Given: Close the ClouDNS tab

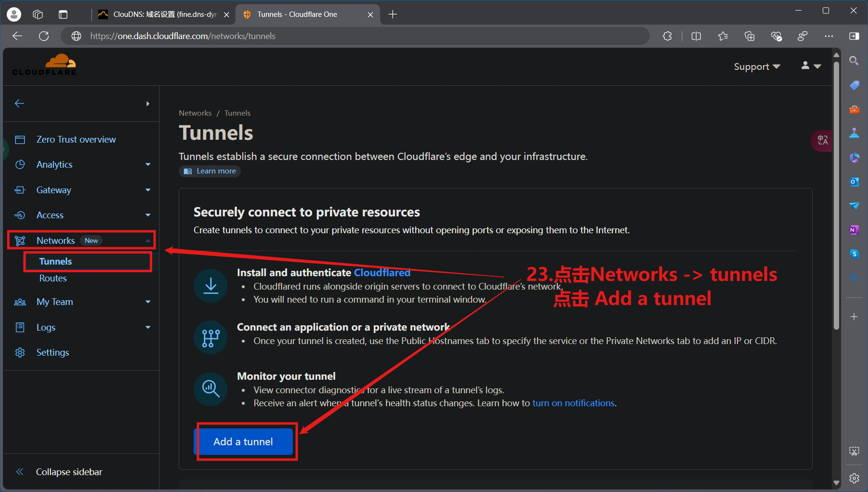Looking at the screenshot, I should point(226,14).
